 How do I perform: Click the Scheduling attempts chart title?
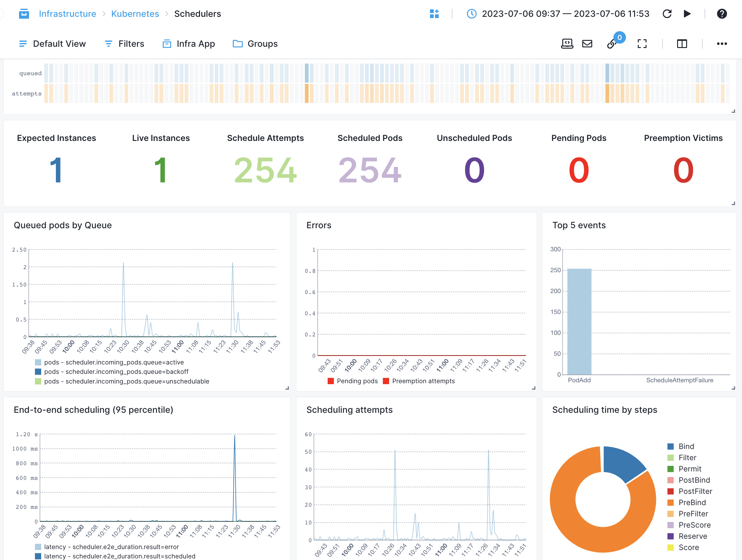pyautogui.click(x=349, y=410)
